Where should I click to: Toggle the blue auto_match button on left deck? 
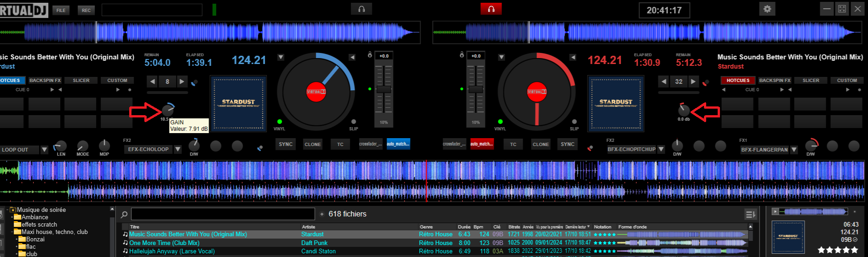point(398,144)
